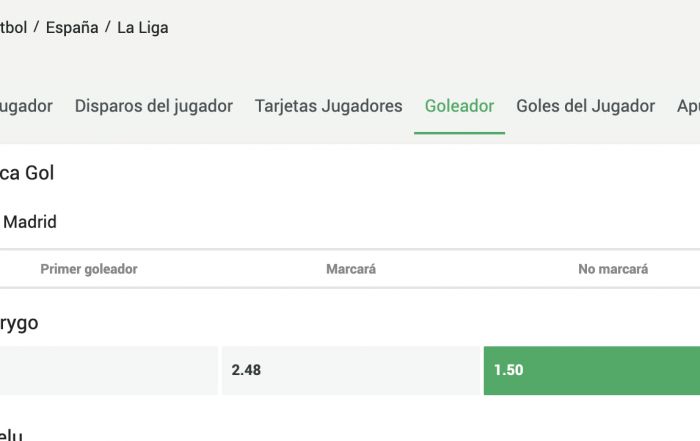Click the cut-off player name at bottom
Image resolution: width=700 pixels, height=441 pixels.
pyautogui.click(x=12, y=435)
